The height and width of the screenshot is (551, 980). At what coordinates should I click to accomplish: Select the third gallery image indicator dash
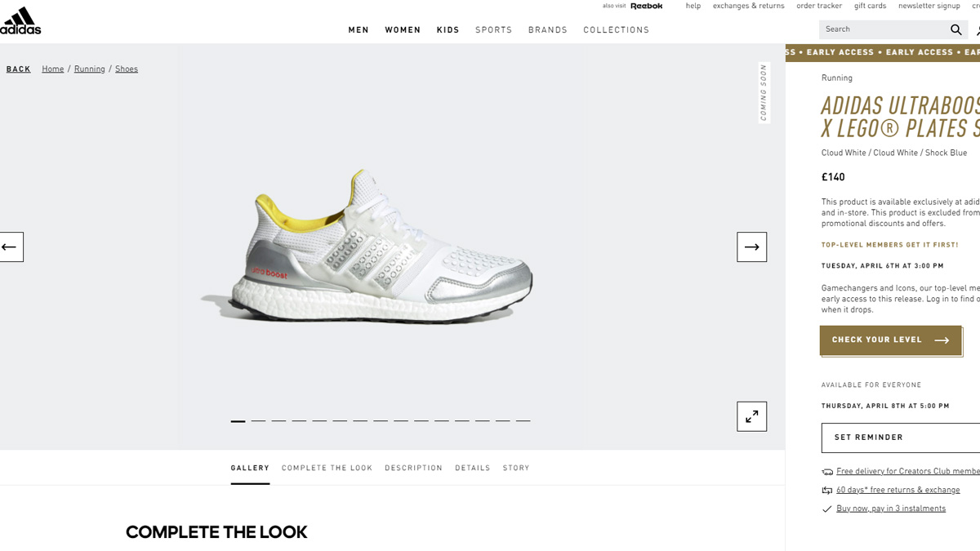tap(278, 420)
